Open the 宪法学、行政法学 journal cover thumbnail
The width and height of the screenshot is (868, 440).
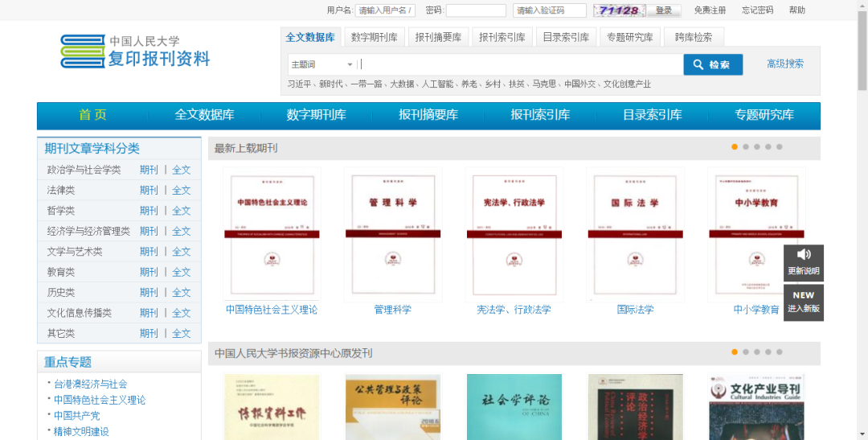point(514,234)
